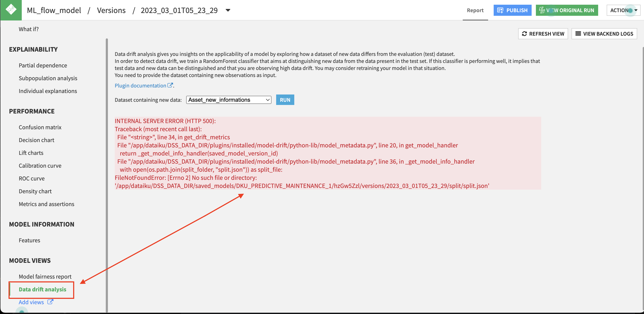This screenshot has height=314, width=644.
Task: Select Features under Model Information
Action: click(x=29, y=240)
